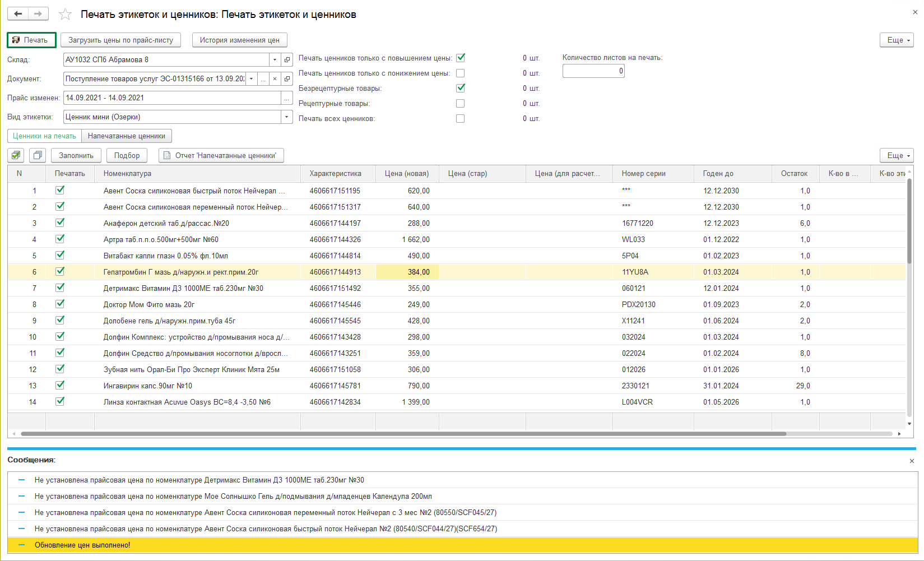Open the top Еще menu

tap(897, 40)
